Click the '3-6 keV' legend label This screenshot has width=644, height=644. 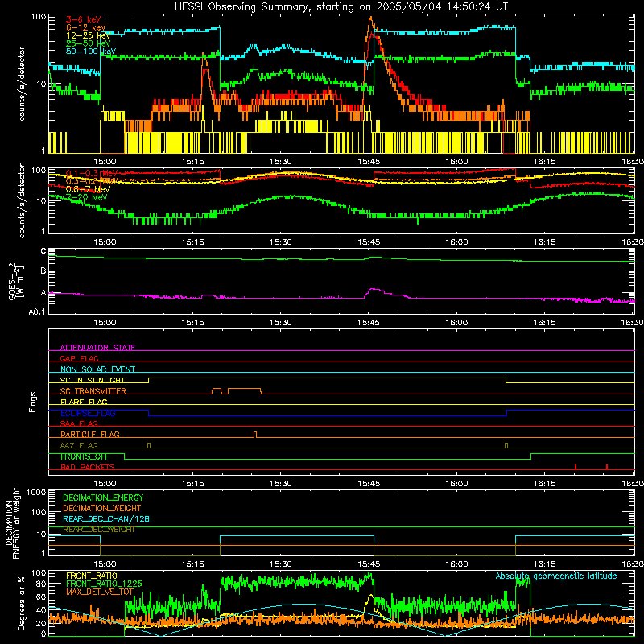coord(84,19)
